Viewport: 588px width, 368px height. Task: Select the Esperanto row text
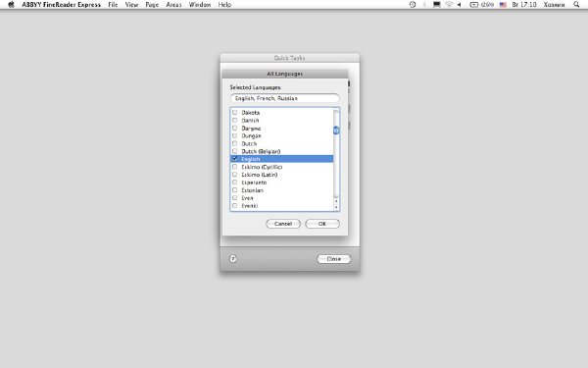(254, 183)
